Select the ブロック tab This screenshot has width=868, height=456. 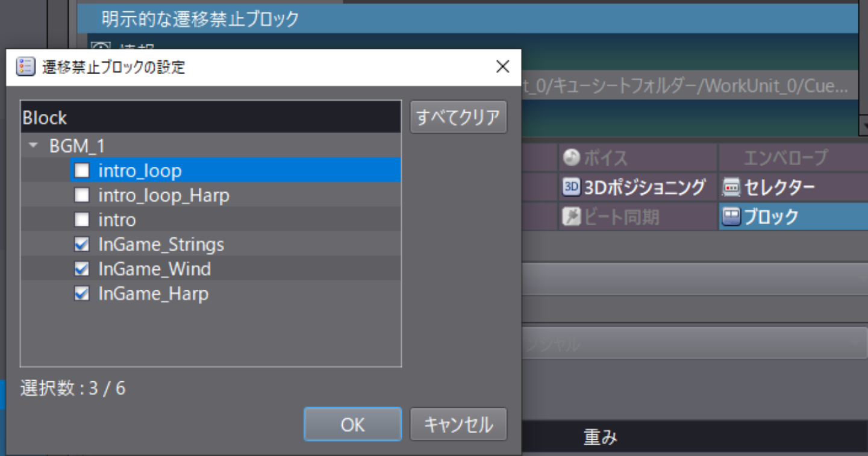tap(793, 216)
